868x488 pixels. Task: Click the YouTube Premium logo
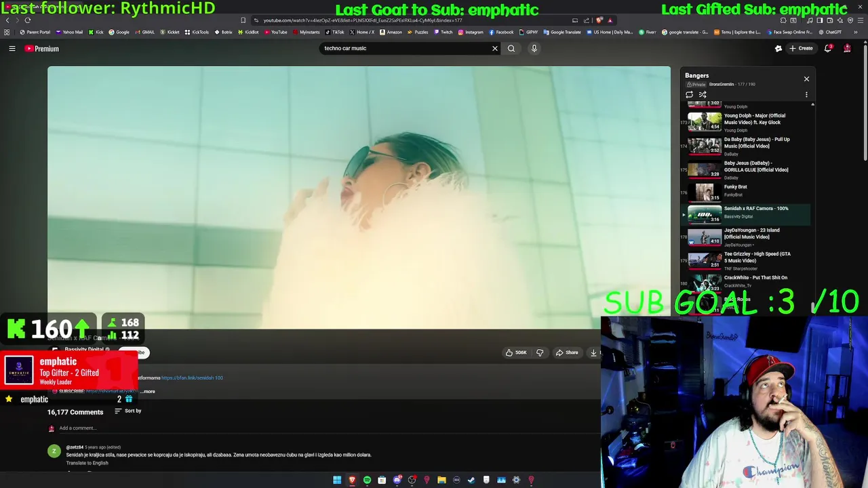(42, 49)
